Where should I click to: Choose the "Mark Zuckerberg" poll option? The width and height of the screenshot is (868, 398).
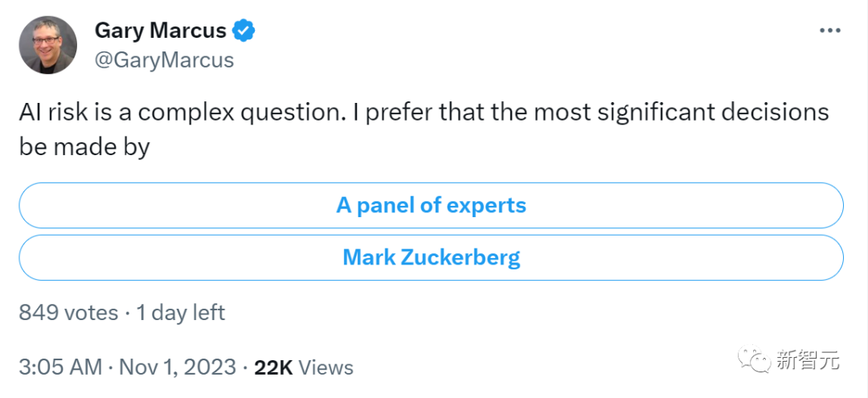click(431, 257)
